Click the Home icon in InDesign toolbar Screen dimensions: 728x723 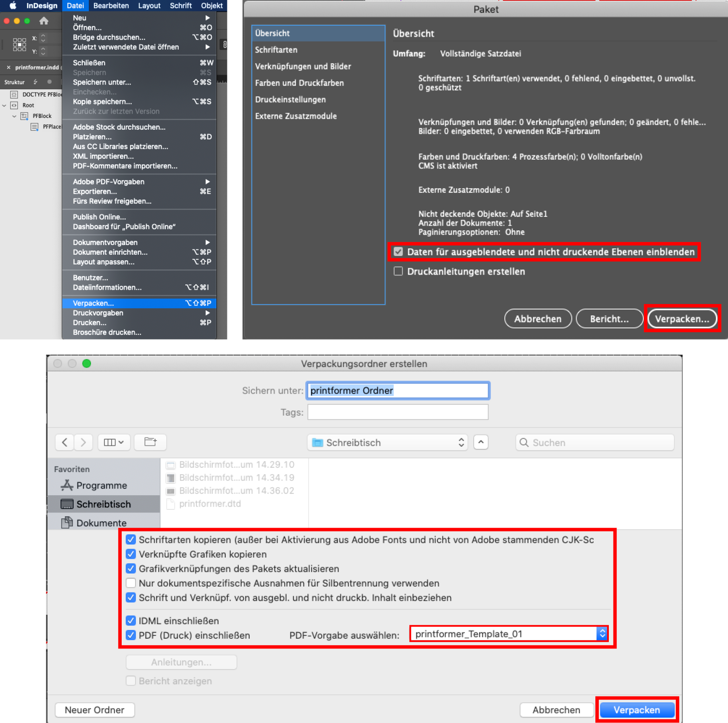44,21
